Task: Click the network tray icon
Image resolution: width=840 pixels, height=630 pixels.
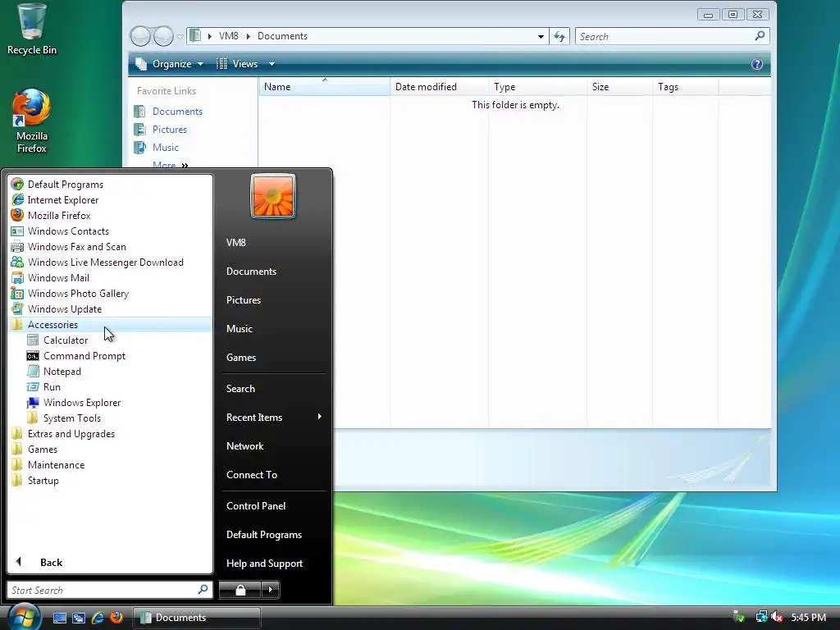Action: [x=760, y=617]
